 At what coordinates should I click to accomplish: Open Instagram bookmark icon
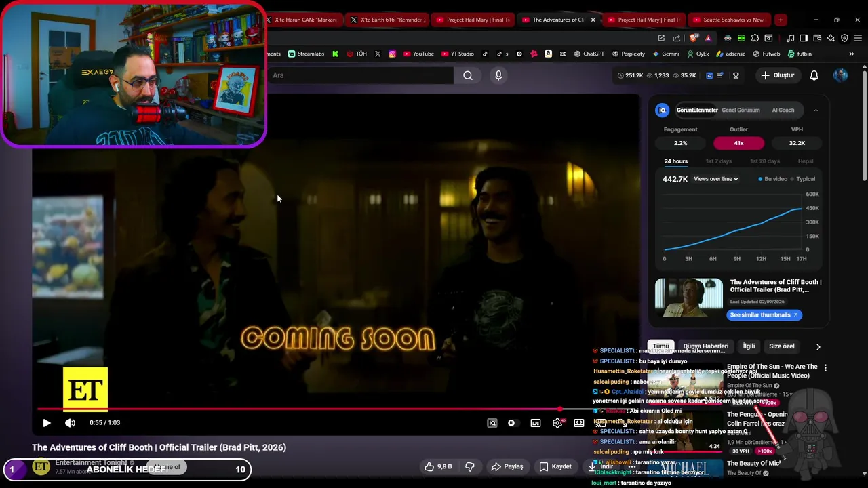coord(392,54)
